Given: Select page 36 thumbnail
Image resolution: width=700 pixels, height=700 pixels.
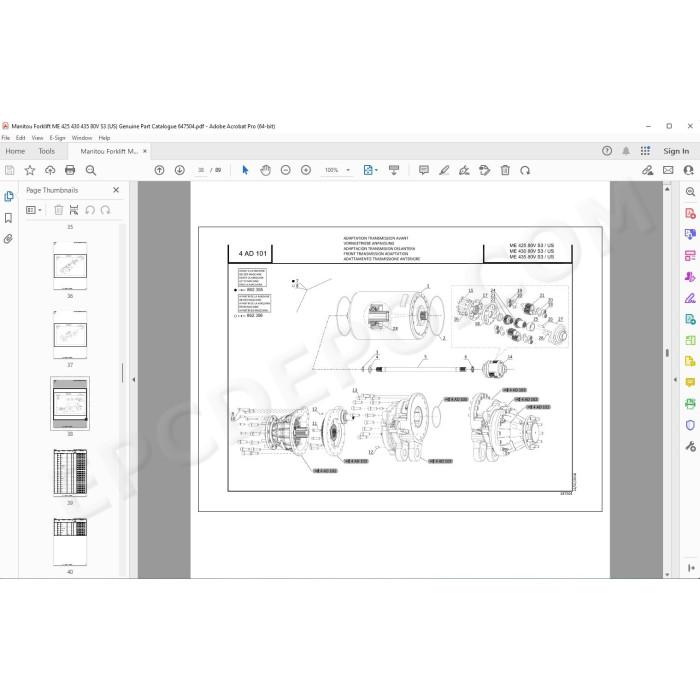Looking at the screenshot, I should tap(70, 266).
